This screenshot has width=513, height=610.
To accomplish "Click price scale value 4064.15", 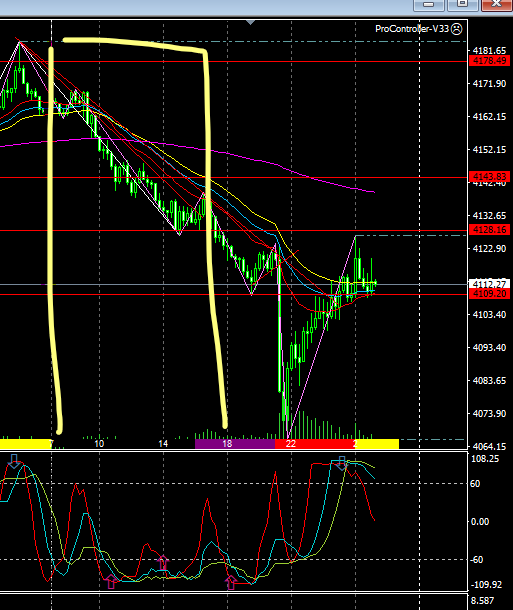I will tap(489, 447).
